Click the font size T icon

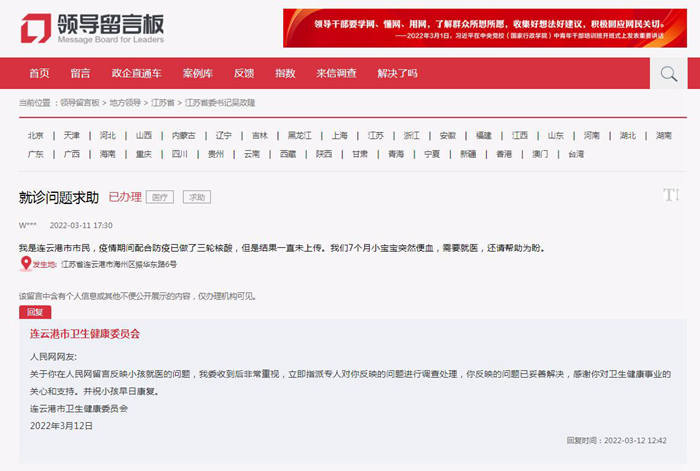[672, 194]
